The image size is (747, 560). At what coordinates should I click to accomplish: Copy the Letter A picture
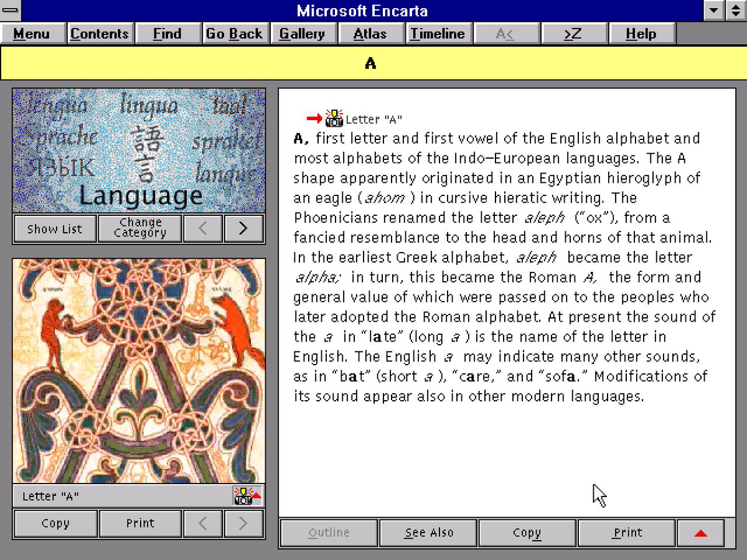tap(55, 524)
